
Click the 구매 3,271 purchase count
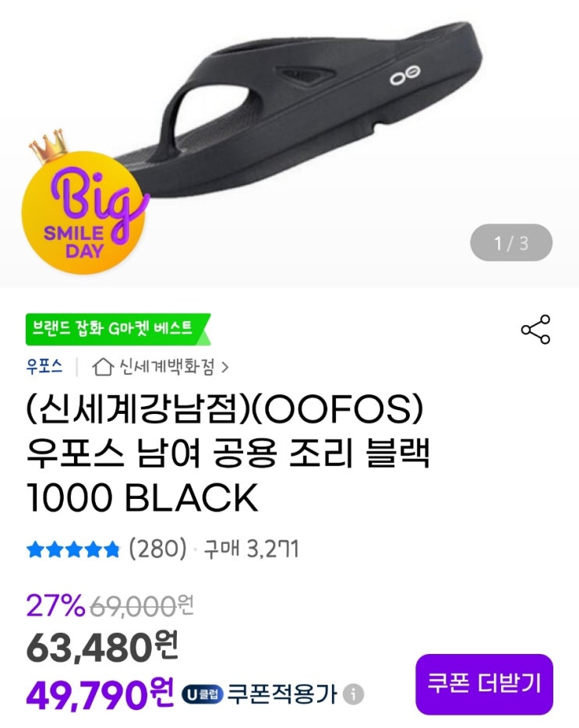251,550
